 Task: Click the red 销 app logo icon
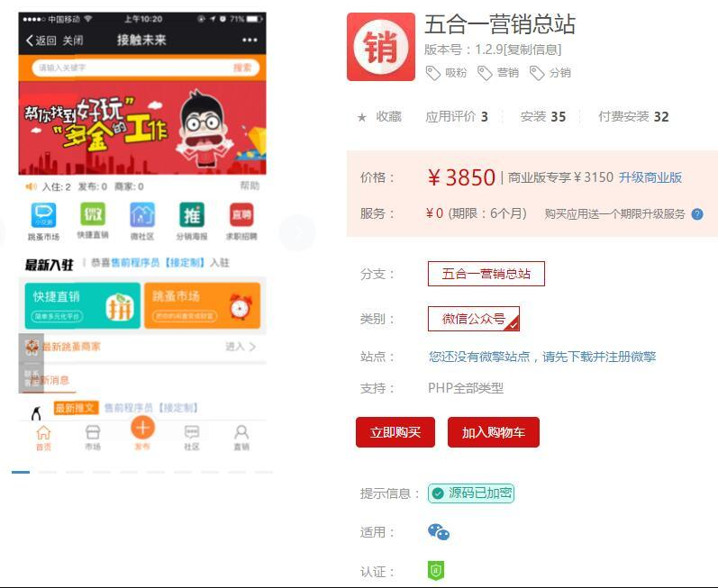380,47
